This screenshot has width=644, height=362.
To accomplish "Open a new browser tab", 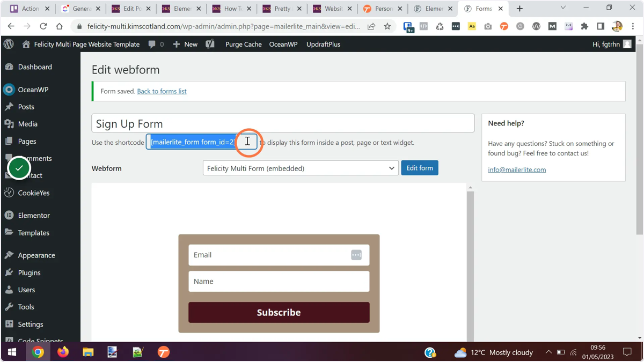I will pos(519,9).
